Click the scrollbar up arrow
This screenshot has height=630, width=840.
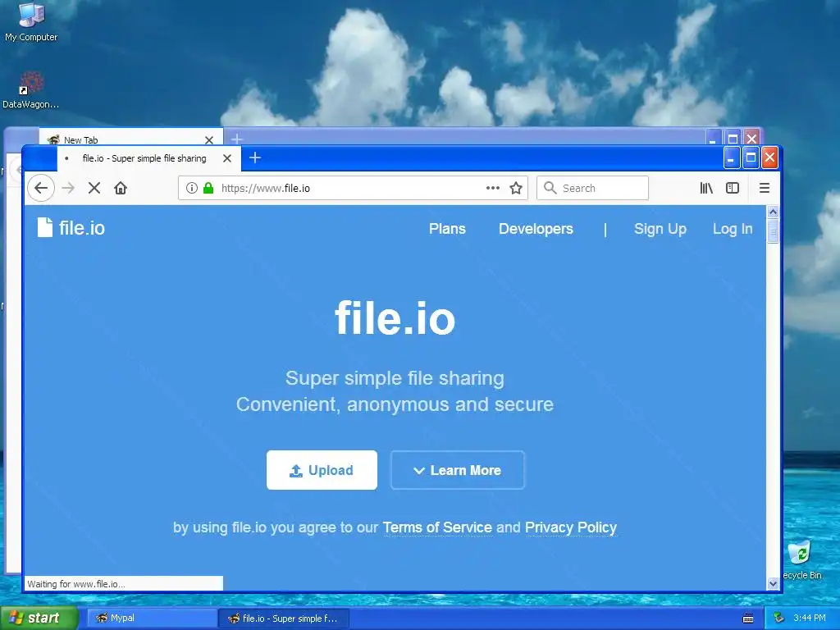(x=773, y=212)
